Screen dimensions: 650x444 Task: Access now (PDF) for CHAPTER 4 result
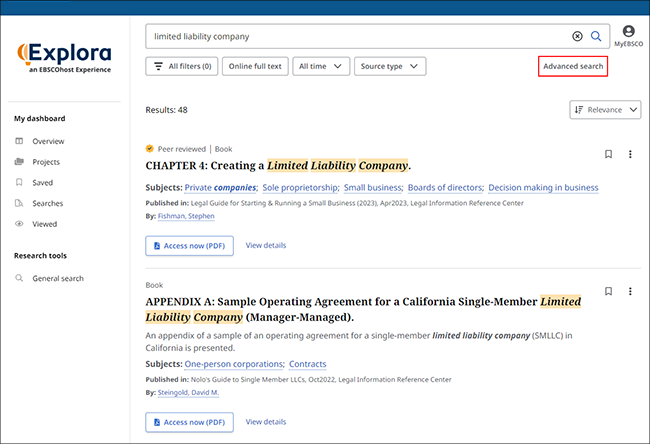click(x=189, y=246)
